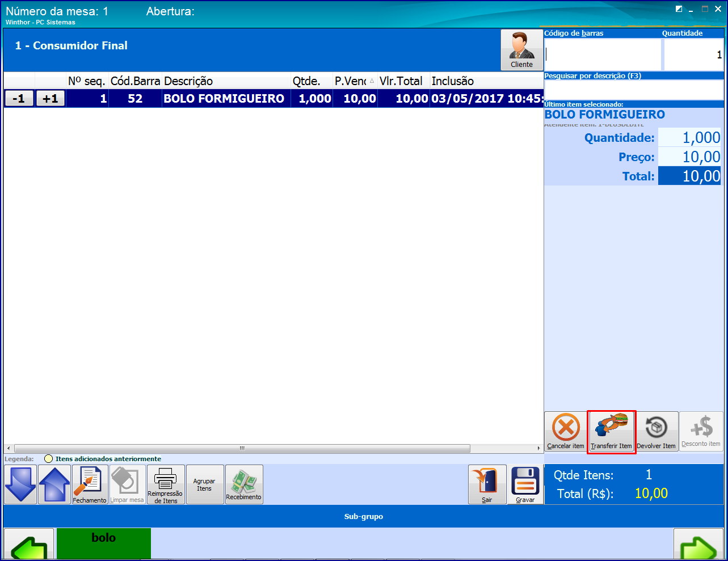Click the scrollbar left arrow
Viewport: 728px width, 561px height.
coord(8,448)
